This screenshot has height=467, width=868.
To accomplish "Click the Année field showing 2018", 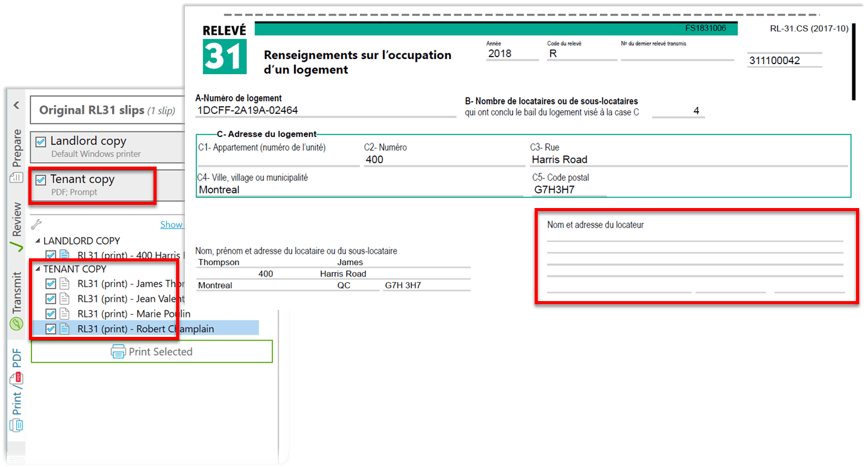I will tap(512, 53).
